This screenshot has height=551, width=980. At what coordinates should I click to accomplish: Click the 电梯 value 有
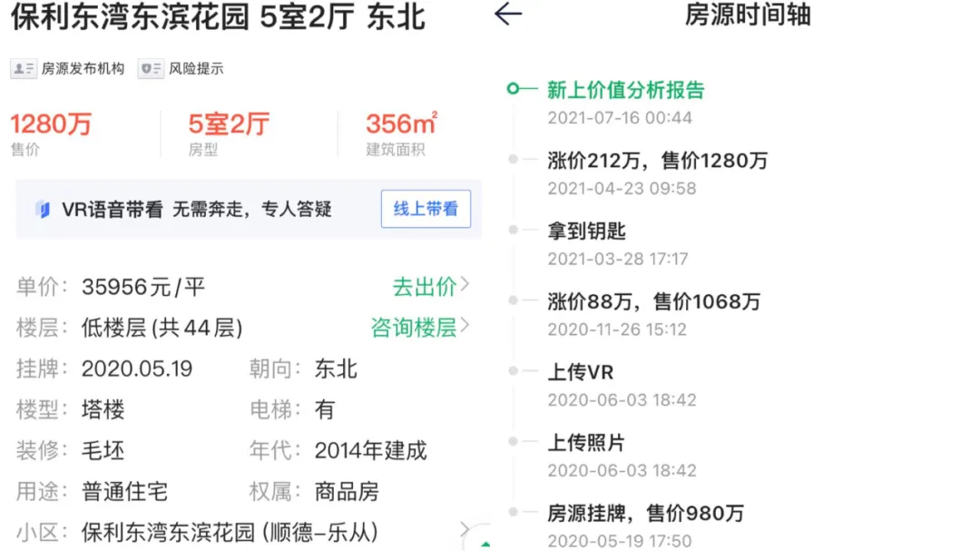(x=325, y=409)
